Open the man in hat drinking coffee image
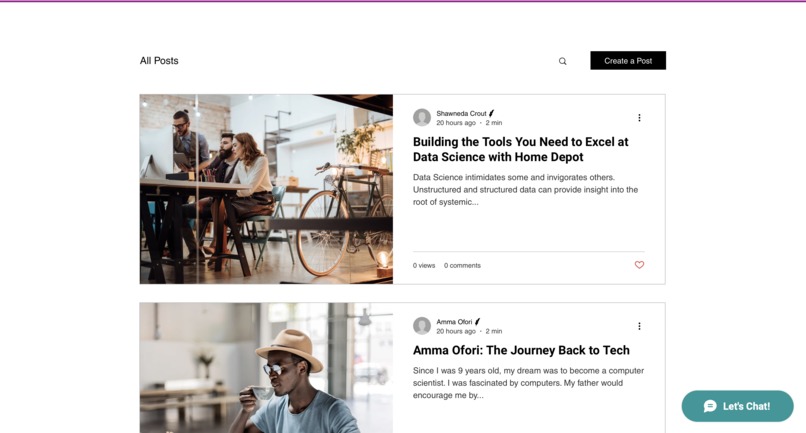 [266, 368]
